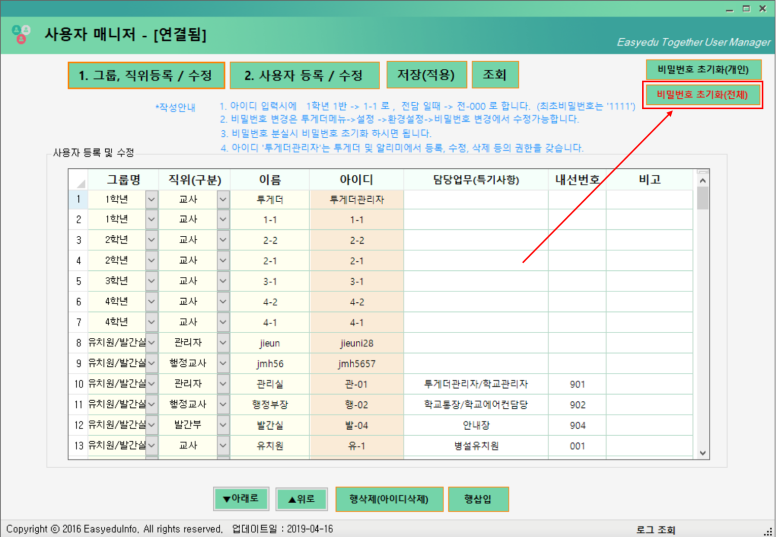The height and width of the screenshot is (537, 776).
Task: Click the 그룹명 column header
Action: click(x=123, y=180)
